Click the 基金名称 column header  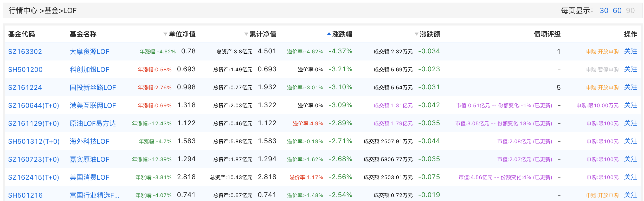[x=83, y=34]
